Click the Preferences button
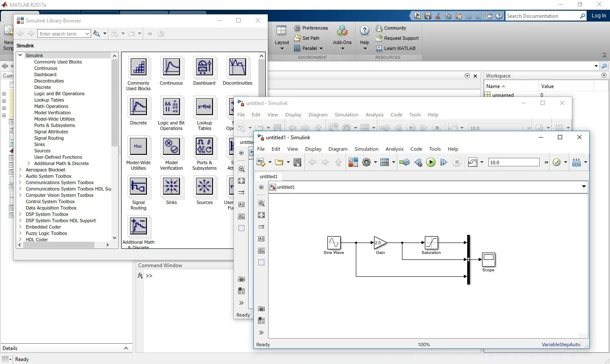Screen dimensions: 610x364 pyautogui.click(x=311, y=28)
